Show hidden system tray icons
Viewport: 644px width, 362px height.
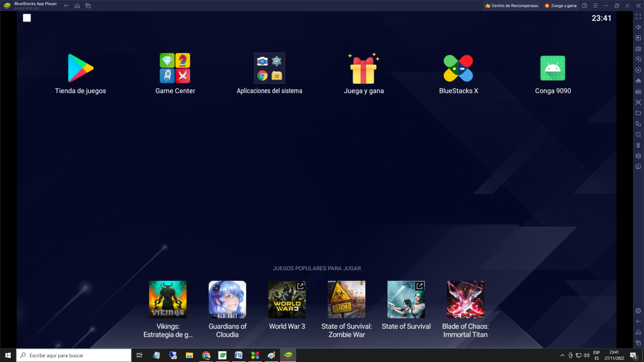click(562, 355)
